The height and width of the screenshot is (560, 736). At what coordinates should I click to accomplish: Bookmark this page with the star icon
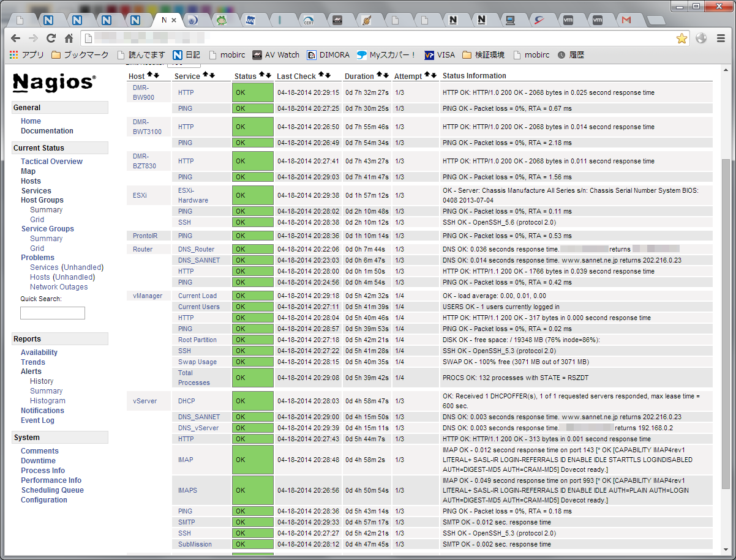tap(682, 39)
